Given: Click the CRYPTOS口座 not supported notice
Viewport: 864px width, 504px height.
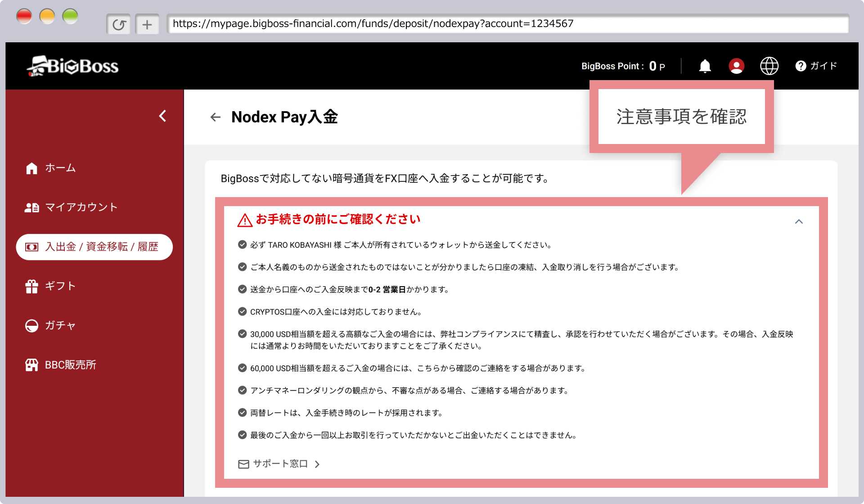Looking at the screenshot, I should (x=336, y=312).
